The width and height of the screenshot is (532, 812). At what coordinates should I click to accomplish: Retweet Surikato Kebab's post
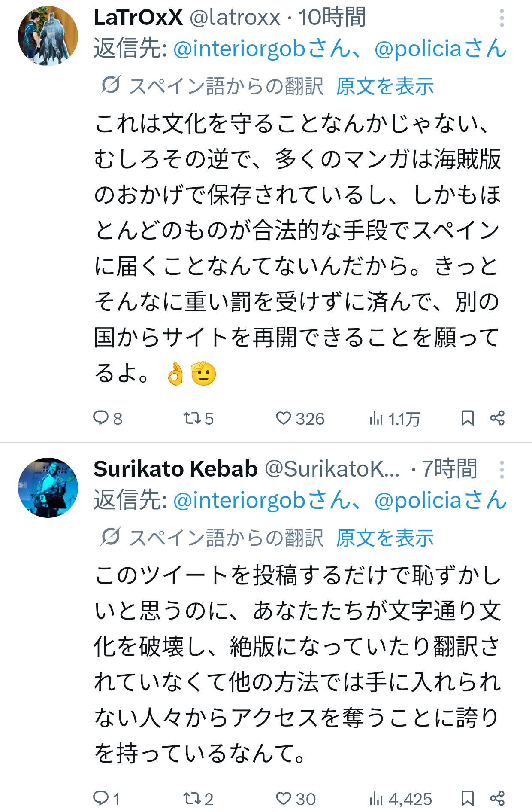coord(191,798)
